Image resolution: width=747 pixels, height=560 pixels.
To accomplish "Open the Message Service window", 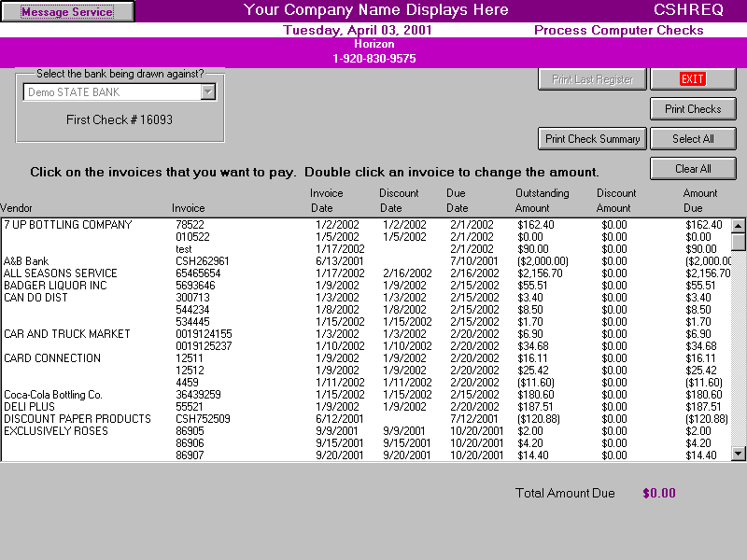I will click(x=65, y=10).
